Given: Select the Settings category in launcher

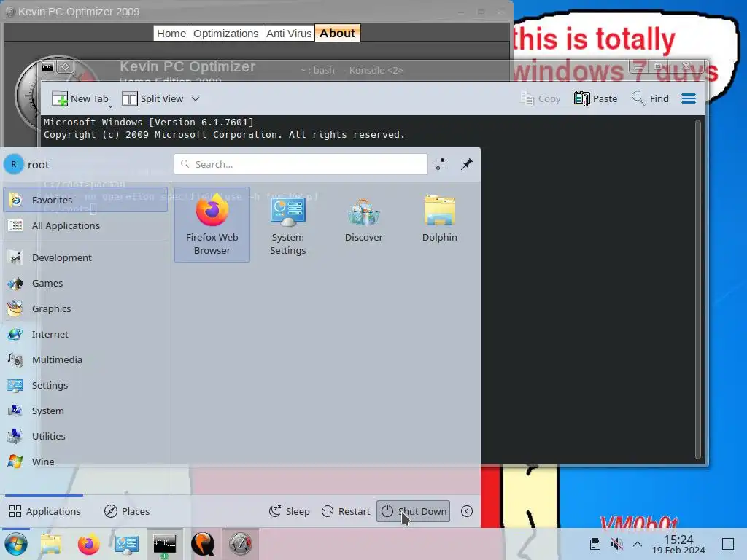Looking at the screenshot, I should (86, 385).
